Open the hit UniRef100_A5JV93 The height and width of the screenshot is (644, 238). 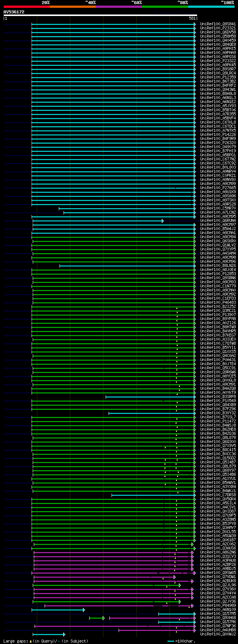(x=218, y=106)
